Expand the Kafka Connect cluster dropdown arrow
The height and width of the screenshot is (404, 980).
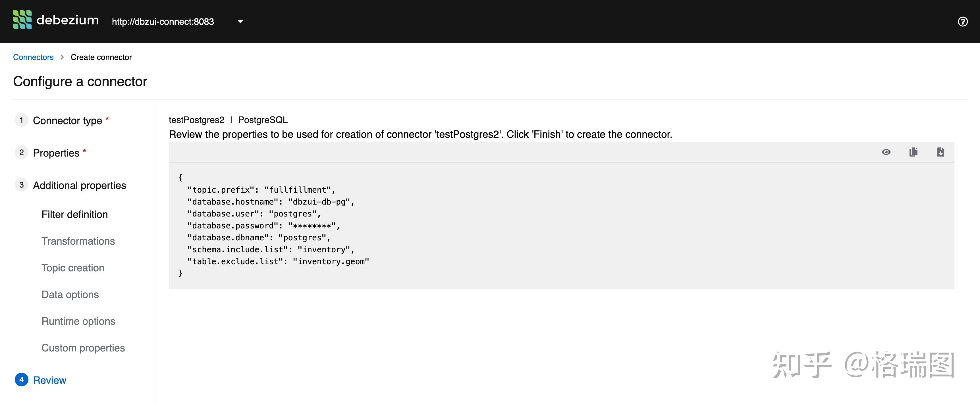[240, 22]
